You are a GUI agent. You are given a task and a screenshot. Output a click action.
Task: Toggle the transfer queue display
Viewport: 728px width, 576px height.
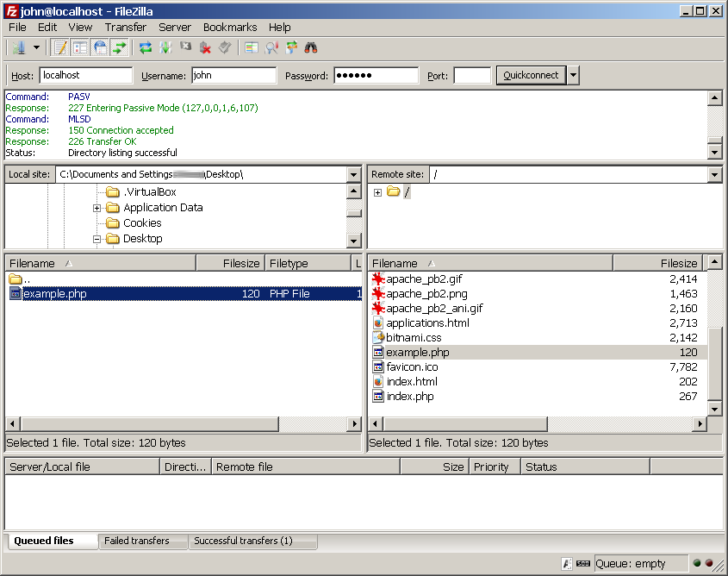(120, 47)
